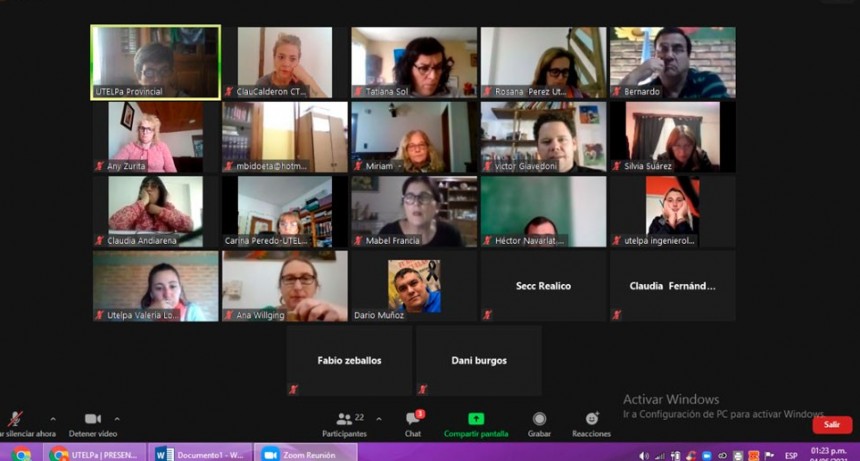Open the Chat icon with notification badge
The image size is (860, 461).
(x=412, y=419)
